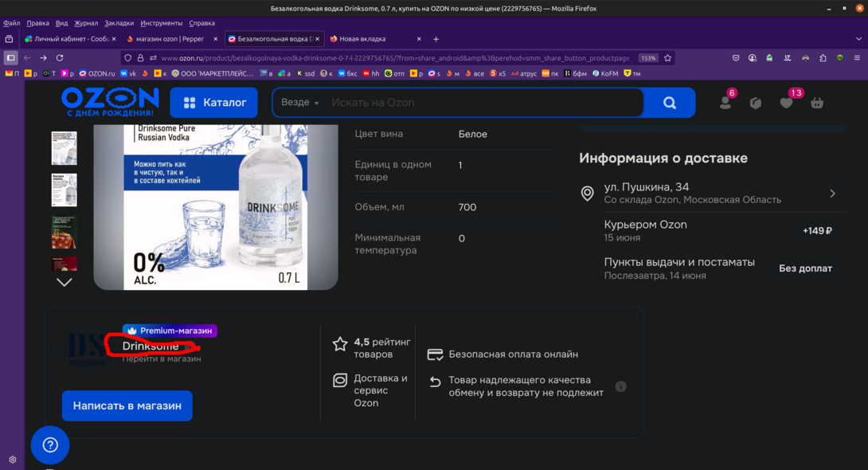This screenshot has height=470, width=868.
Task: Open the Firefox hamburger application menu
Action: (857, 57)
